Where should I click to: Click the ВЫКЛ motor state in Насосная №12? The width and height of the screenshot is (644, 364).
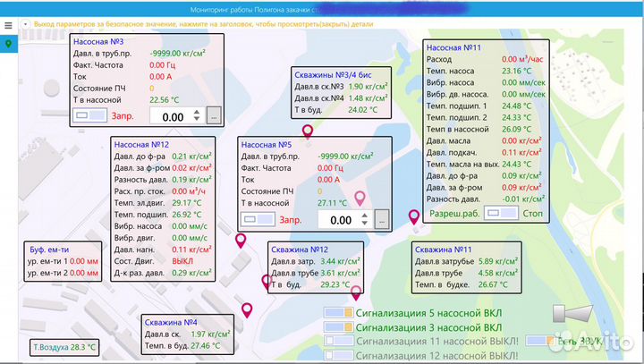coord(182,261)
